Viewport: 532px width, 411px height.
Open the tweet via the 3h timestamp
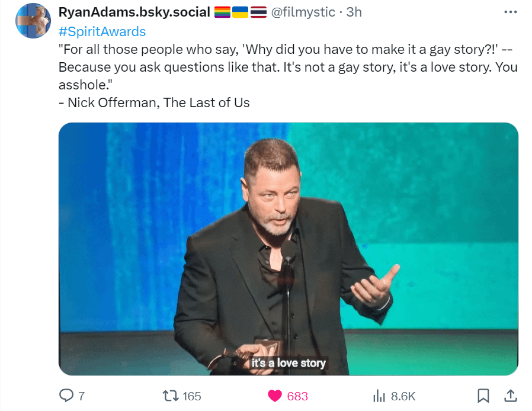(x=354, y=12)
